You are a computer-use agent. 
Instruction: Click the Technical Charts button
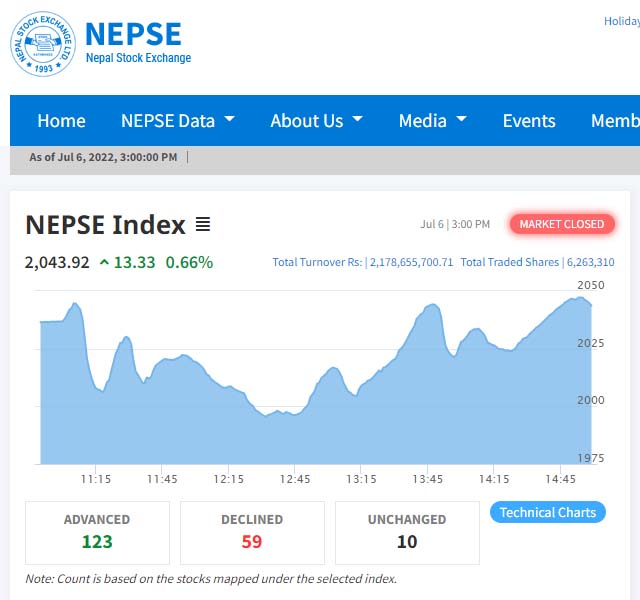[x=547, y=513]
